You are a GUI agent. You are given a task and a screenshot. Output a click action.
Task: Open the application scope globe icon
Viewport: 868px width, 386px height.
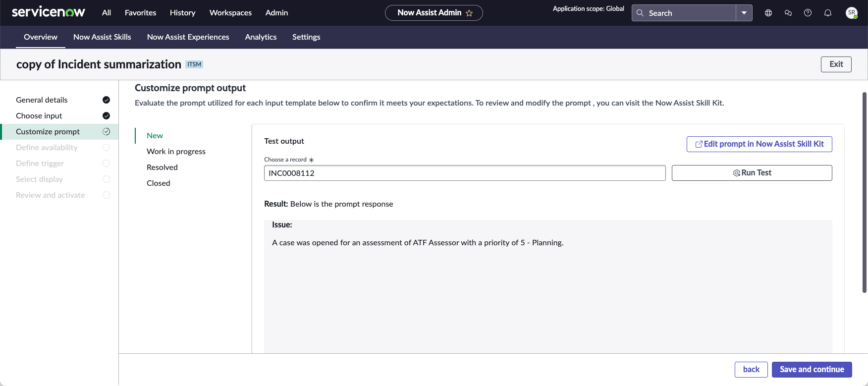click(x=768, y=13)
